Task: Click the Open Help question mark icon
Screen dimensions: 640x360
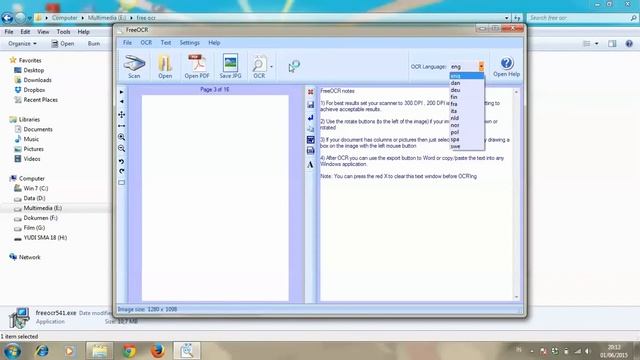Action: (x=506, y=67)
